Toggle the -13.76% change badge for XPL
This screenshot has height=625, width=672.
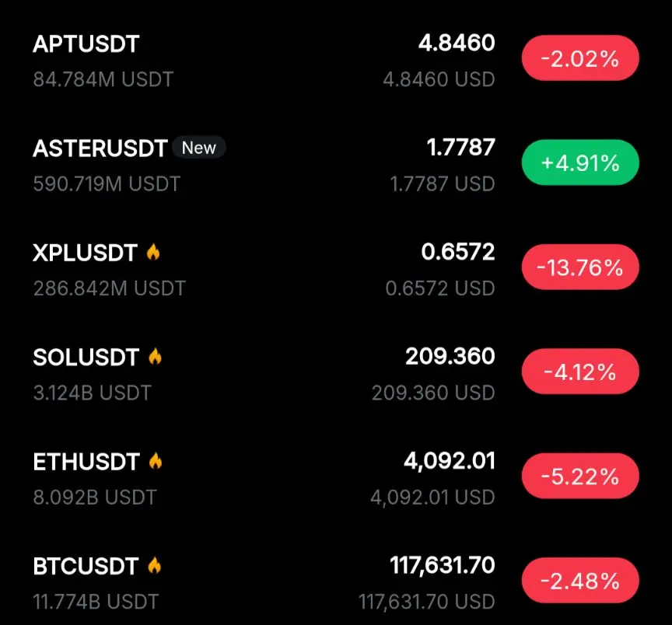point(580,267)
